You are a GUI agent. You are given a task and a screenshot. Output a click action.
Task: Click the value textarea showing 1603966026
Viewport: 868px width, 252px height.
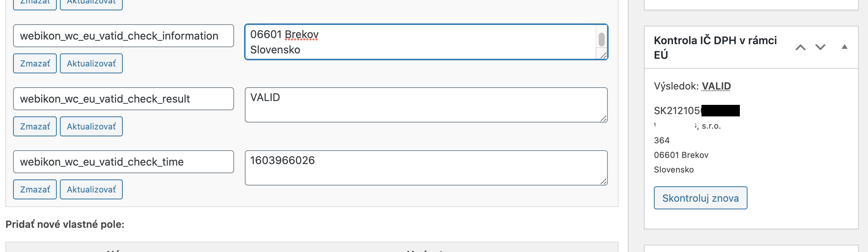click(426, 168)
